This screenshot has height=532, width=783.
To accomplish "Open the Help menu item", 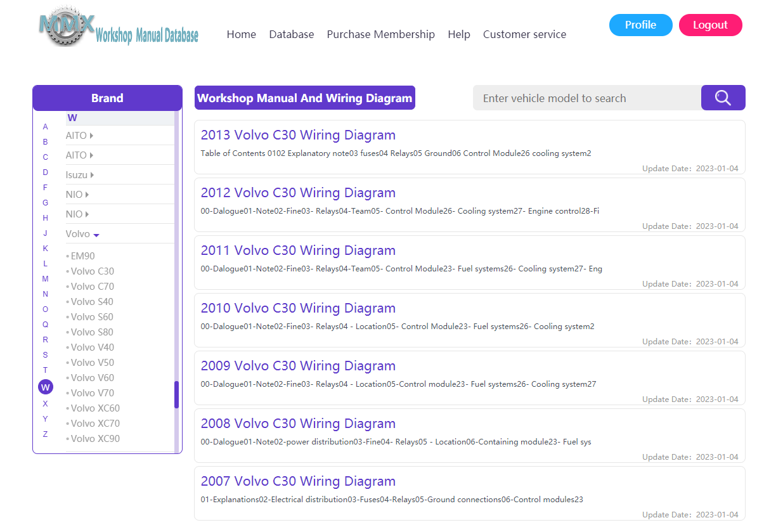I will pyautogui.click(x=459, y=34).
